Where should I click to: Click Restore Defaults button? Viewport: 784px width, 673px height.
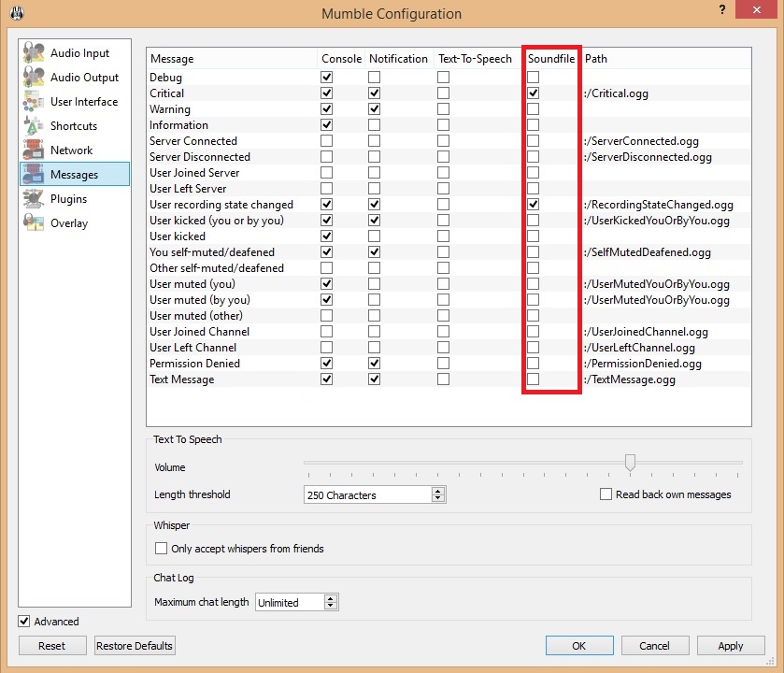coord(135,646)
